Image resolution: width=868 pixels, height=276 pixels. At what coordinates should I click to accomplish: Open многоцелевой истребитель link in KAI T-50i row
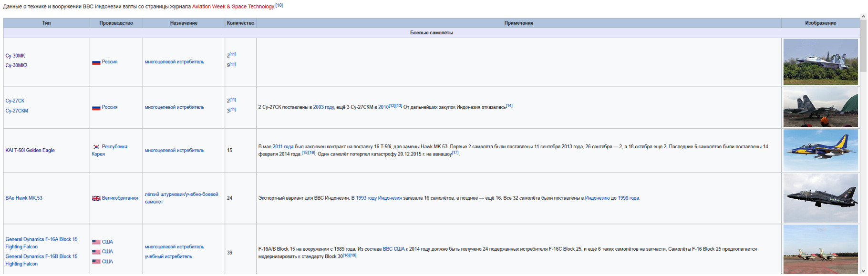tap(175, 151)
